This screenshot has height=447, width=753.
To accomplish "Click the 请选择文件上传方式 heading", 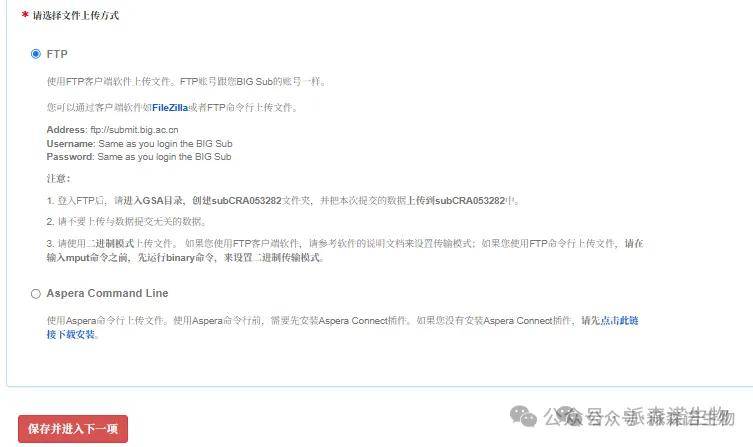I will pyautogui.click(x=75, y=15).
